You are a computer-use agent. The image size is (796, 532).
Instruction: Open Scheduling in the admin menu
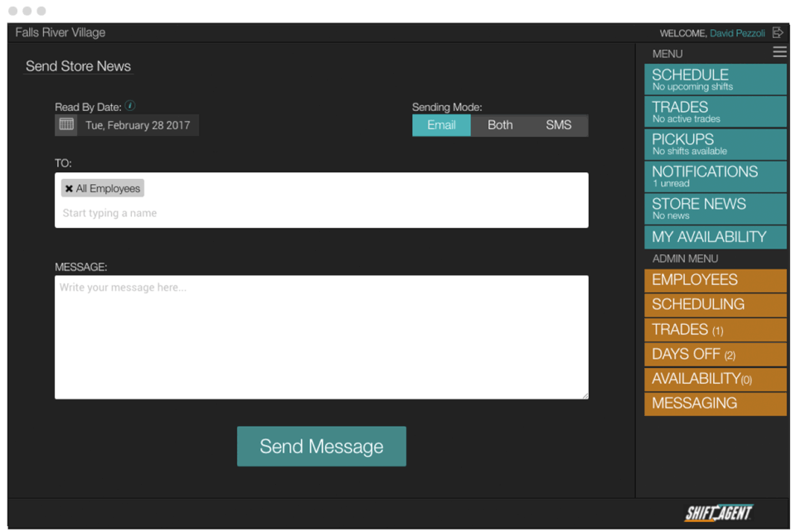pyautogui.click(x=716, y=305)
